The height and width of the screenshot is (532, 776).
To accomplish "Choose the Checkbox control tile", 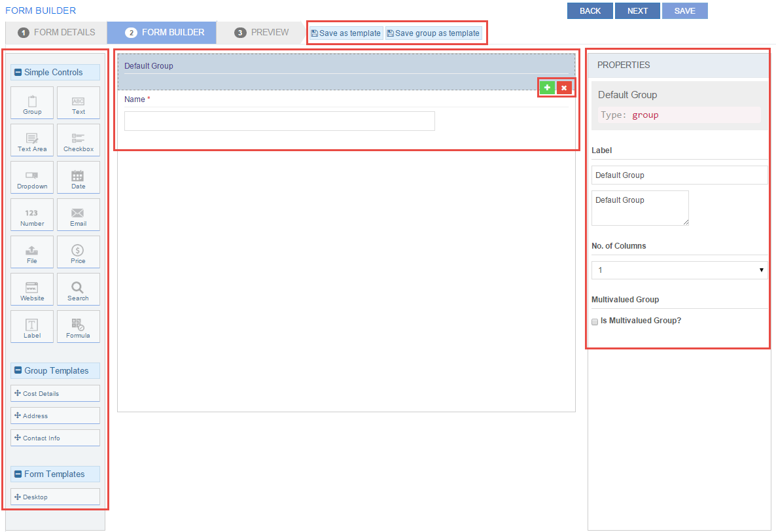I will click(x=79, y=141).
